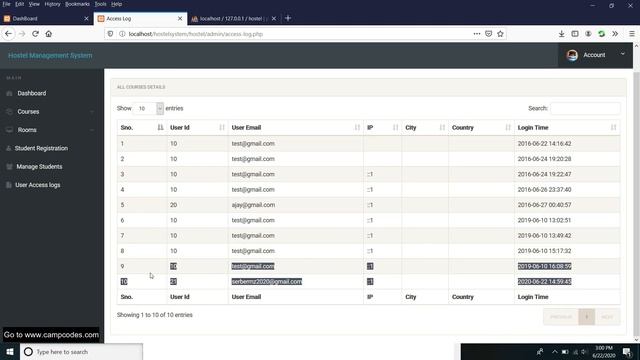Click the Manage Students sidebar icon

pos(9,167)
